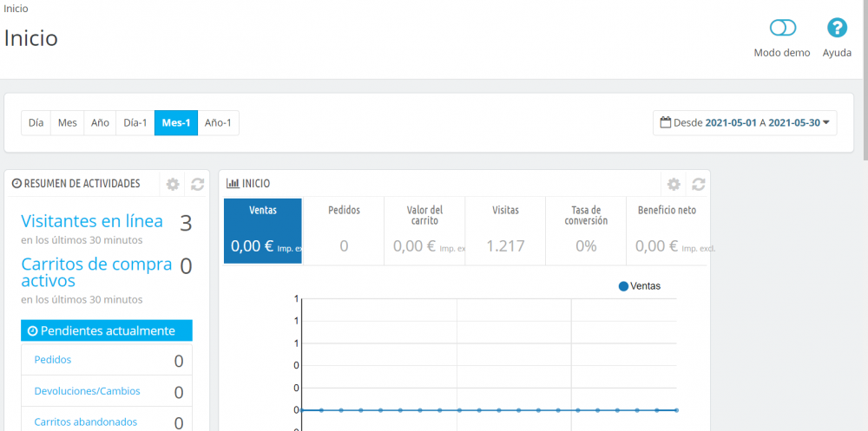The width and height of the screenshot is (868, 431).
Task: Toggle the Modo demo switch
Action: pos(782,28)
